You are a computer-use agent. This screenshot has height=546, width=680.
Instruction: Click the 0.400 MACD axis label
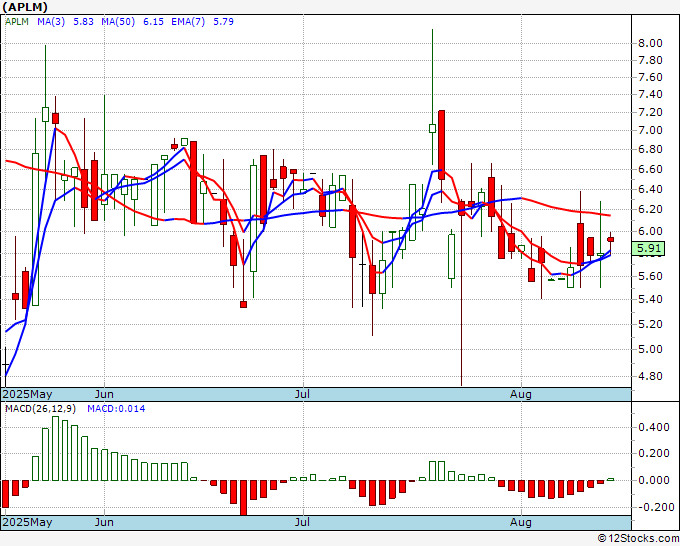point(654,428)
